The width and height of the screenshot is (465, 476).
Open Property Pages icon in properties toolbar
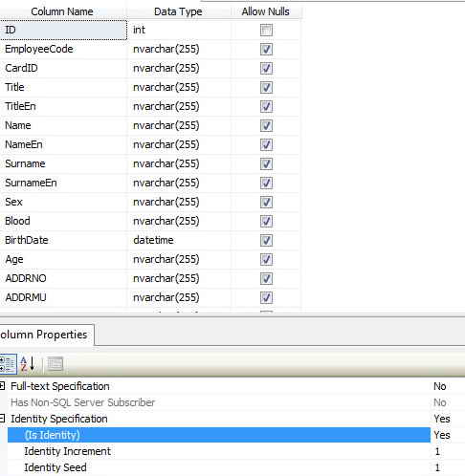pyautogui.click(x=55, y=364)
